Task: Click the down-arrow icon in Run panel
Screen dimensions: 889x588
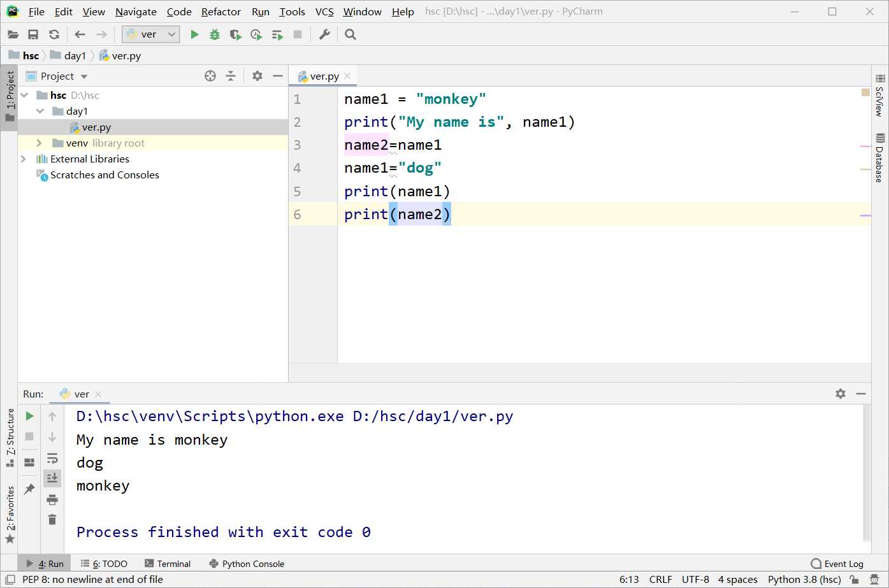Action: click(52, 437)
